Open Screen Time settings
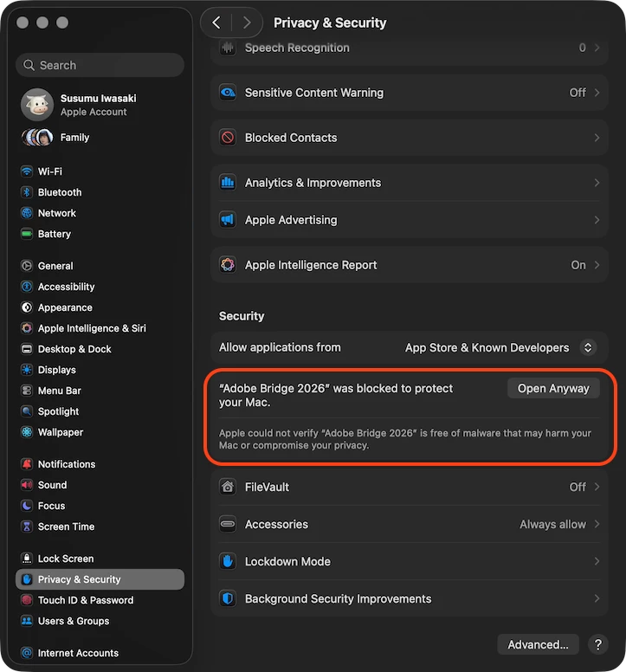The width and height of the screenshot is (626, 672). [100, 527]
